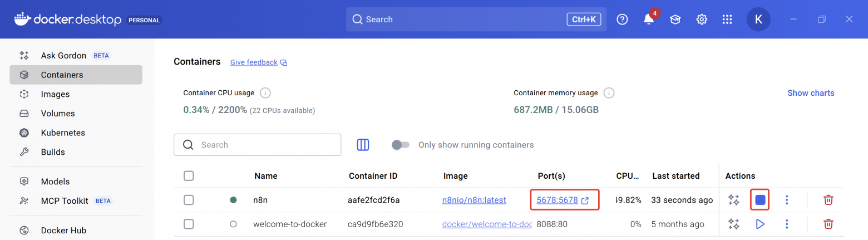The width and height of the screenshot is (868, 240).
Task: Click the Give feedback link
Action: pyautogui.click(x=254, y=62)
